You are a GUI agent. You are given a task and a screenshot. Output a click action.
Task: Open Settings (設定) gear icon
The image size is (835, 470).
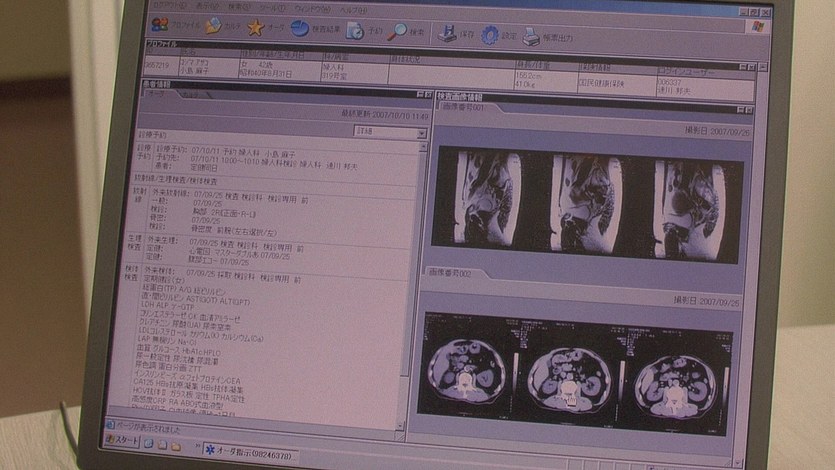tap(490, 35)
